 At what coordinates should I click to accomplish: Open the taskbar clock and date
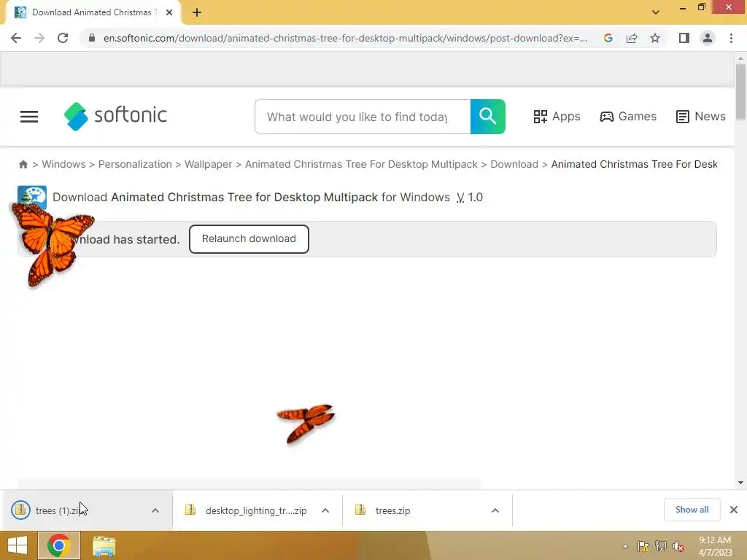715,546
